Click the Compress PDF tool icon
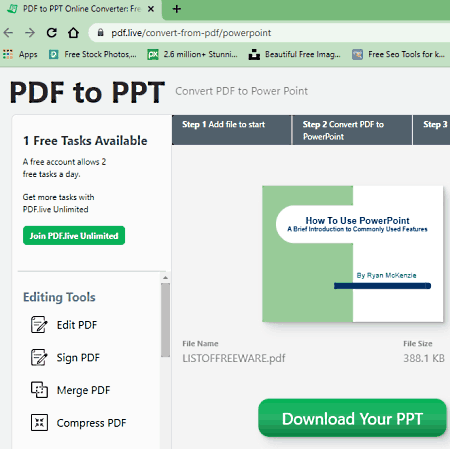The width and height of the screenshot is (450, 449). [x=39, y=422]
